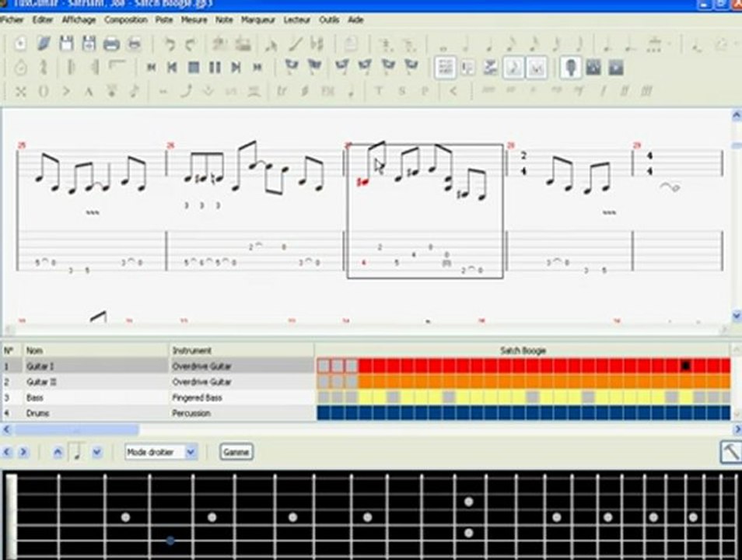Click the New document icon
742x560 pixels.
[x=21, y=44]
